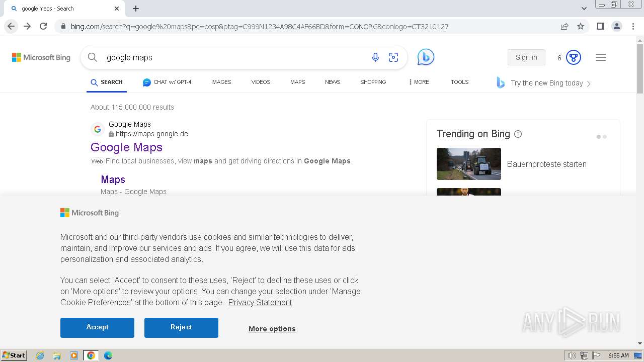Image resolution: width=644 pixels, height=362 pixels.
Task: Open the Chrome profile avatar icon
Action: 616,26
